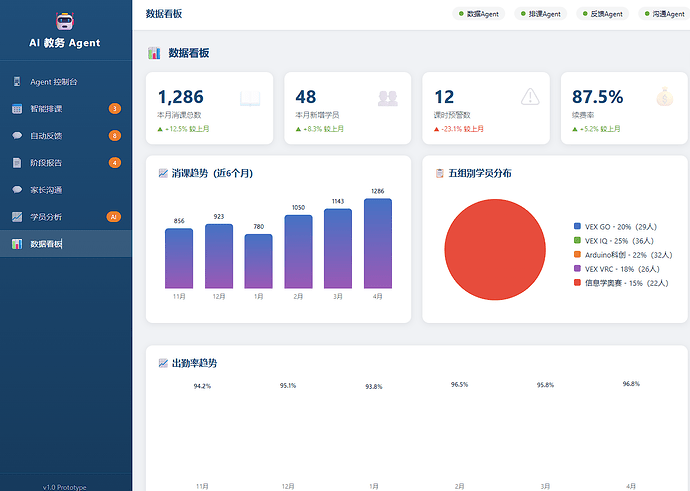Click the 自动反馈 chat bubble icon

point(17,136)
